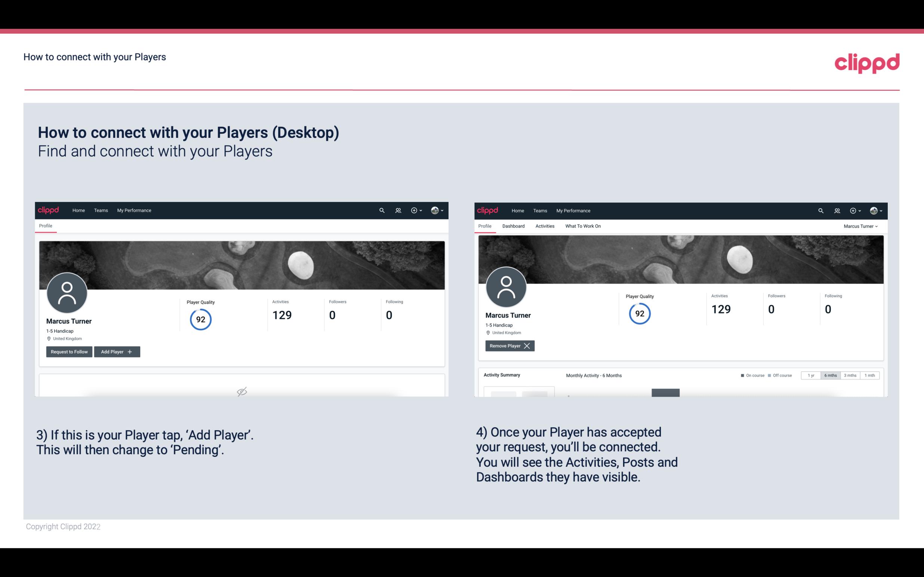Image resolution: width=924 pixels, height=577 pixels.
Task: Click the notifications bell icon in left navbar
Action: click(397, 210)
